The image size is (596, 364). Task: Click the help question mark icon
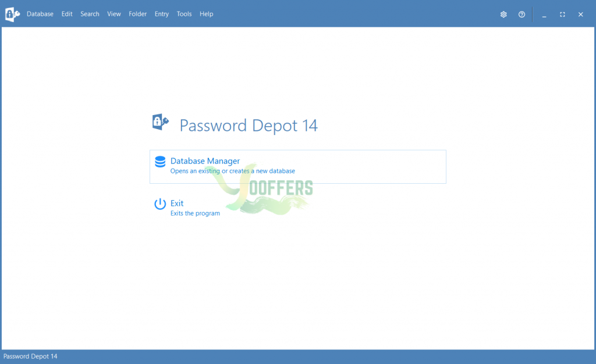pyautogui.click(x=521, y=15)
